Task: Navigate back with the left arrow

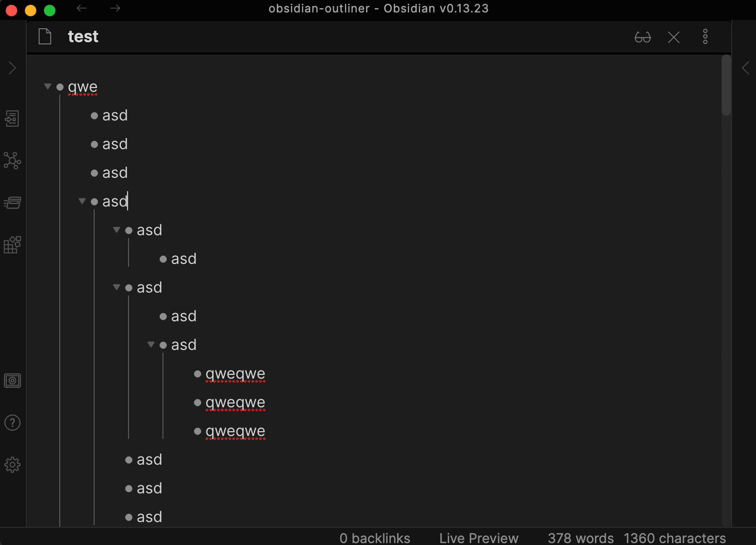Action: pos(82,9)
